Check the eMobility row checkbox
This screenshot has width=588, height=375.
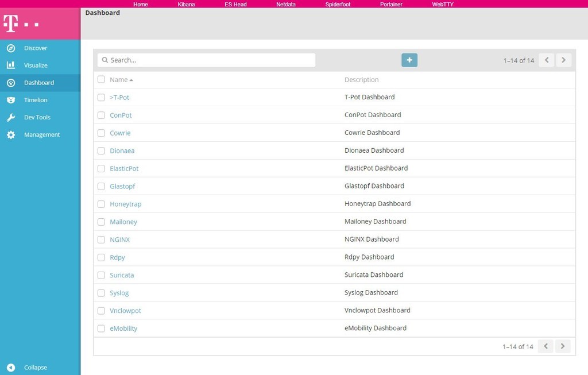[101, 328]
